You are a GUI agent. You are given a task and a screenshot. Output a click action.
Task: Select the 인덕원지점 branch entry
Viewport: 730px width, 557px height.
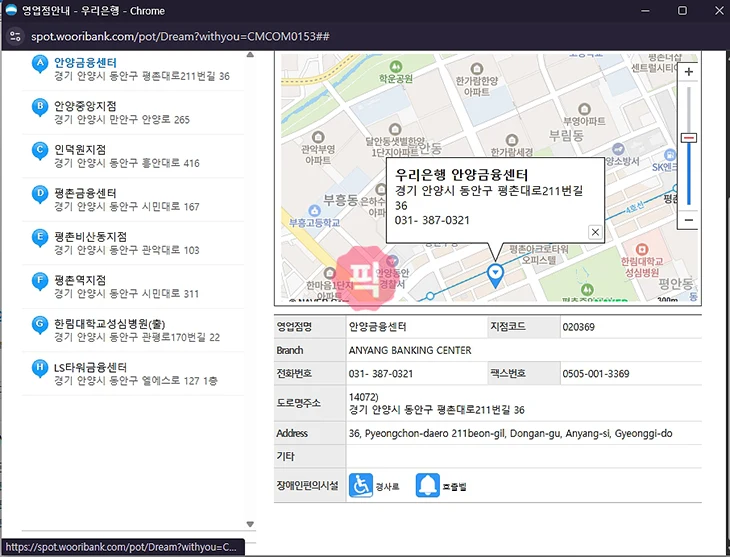coord(80,149)
